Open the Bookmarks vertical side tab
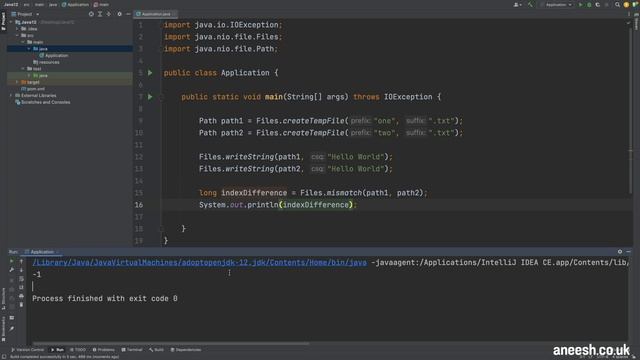Screen dimensions: 640x360 3,329
